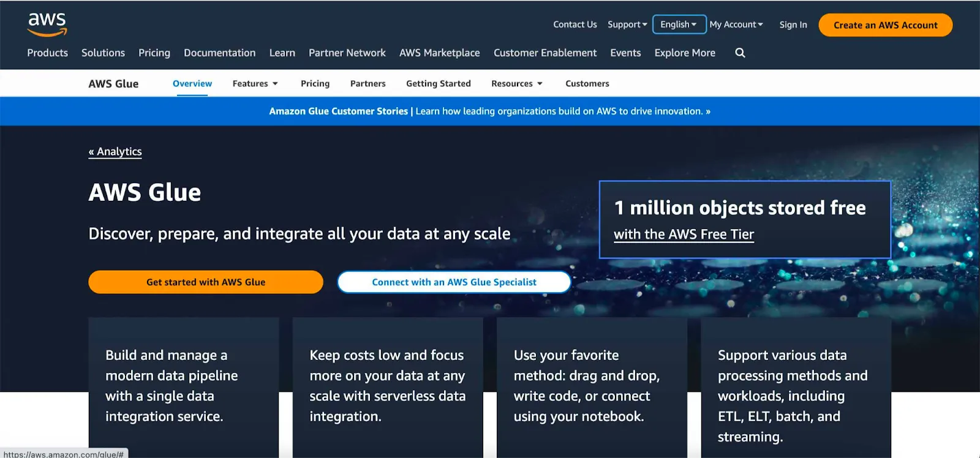The width and height of the screenshot is (980, 458).
Task: Click AWS Glue product title in subnav
Action: tap(113, 84)
